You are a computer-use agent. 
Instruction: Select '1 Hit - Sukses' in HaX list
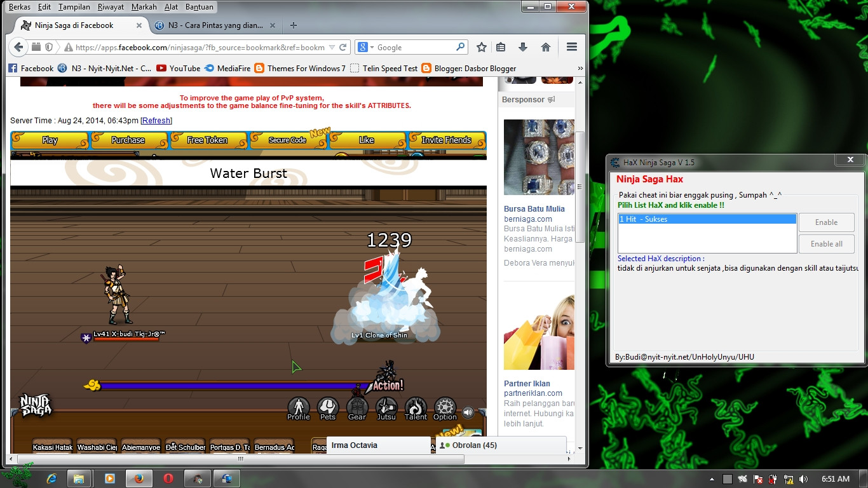pyautogui.click(x=707, y=219)
